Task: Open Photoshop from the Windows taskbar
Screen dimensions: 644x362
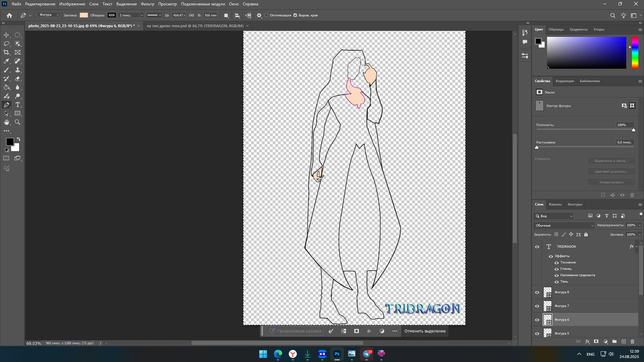Action: tap(337, 354)
